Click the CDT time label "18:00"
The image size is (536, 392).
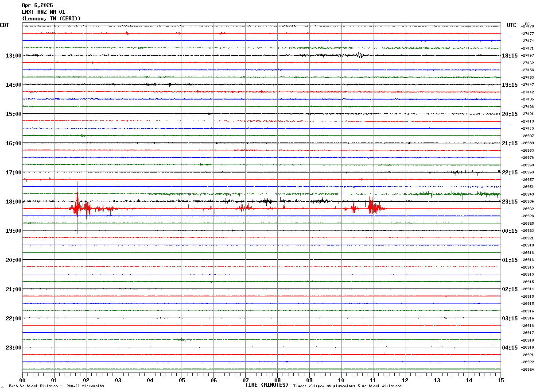(13, 202)
